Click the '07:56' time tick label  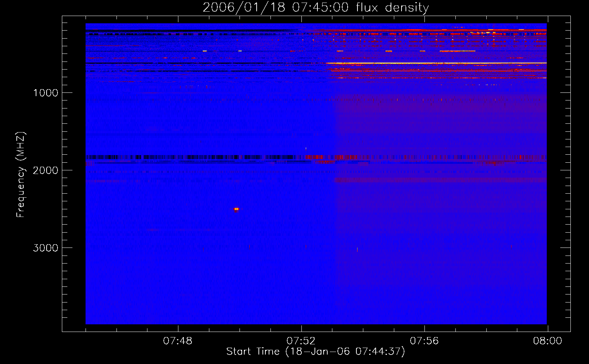pyautogui.click(x=424, y=341)
